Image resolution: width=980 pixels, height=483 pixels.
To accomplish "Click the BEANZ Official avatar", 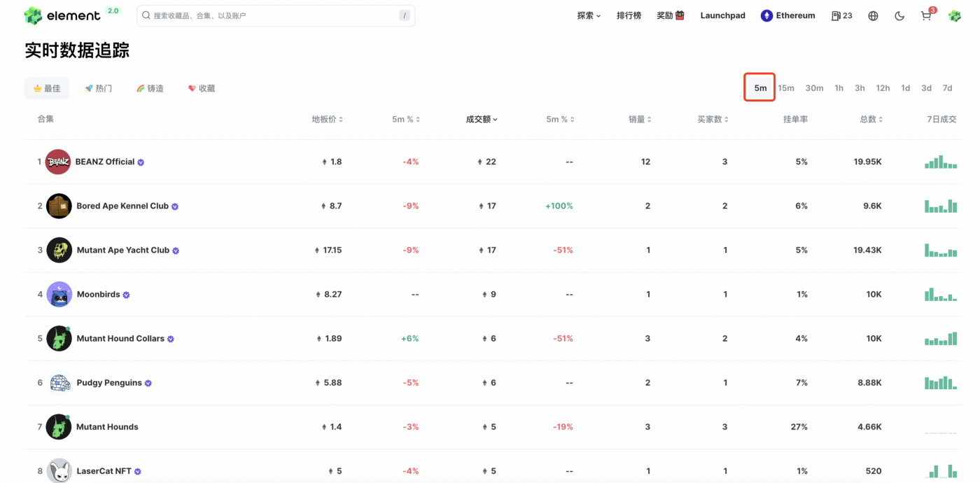I will [x=58, y=162].
